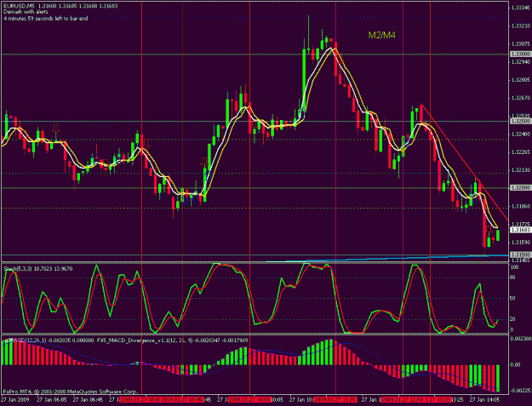This screenshot has width=532, height=406.
Task: Click the 20 level on the Stochastic scale
Action: [x=513, y=319]
